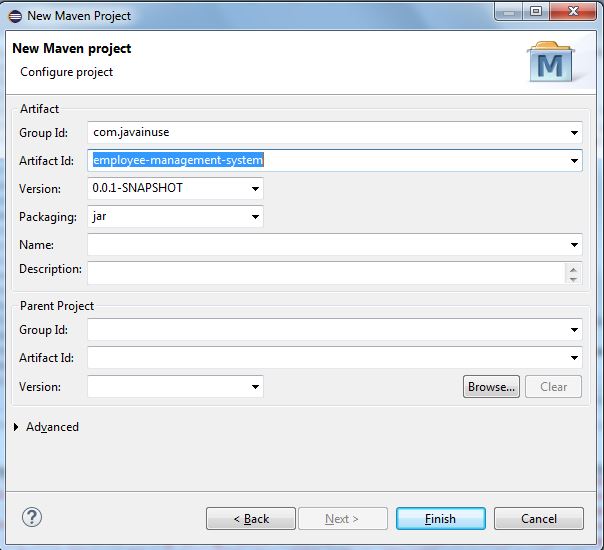
Task: Expand the Advanced section
Action: pyautogui.click(x=16, y=427)
